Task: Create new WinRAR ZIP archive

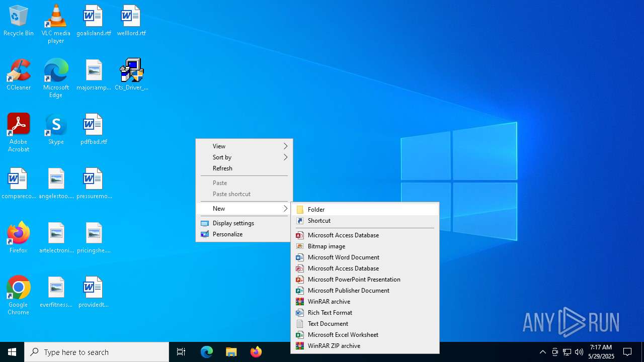Action: click(x=365, y=346)
